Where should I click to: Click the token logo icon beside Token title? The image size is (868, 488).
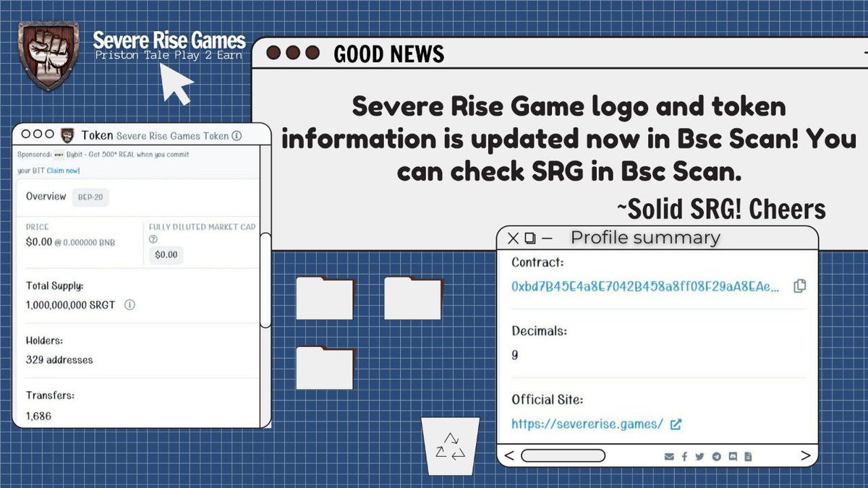coord(67,135)
